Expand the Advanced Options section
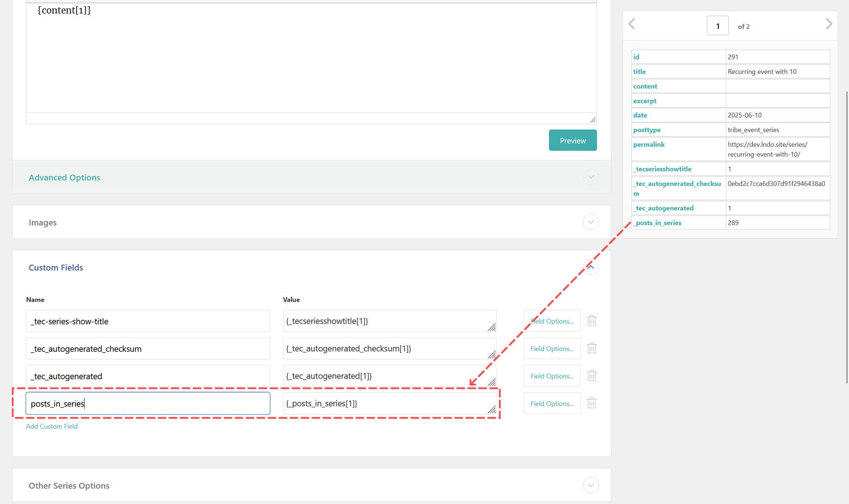This screenshot has width=849, height=504. pyautogui.click(x=590, y=177)
